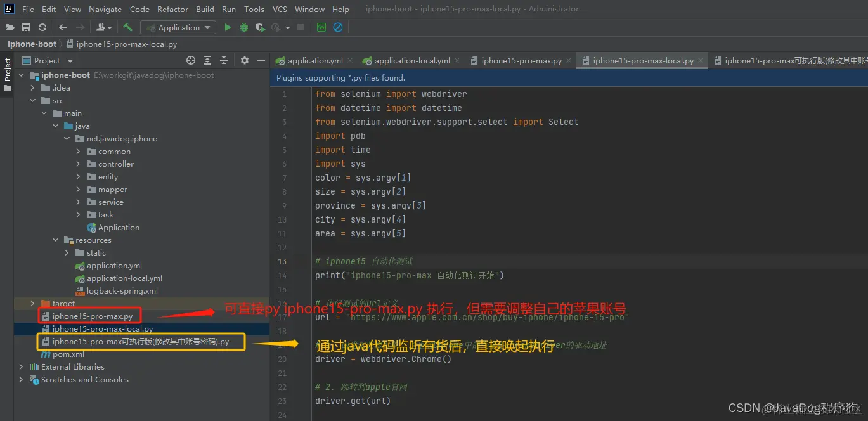Click iphone-boot breadcrumb in navigation bar

coord(32,44)
